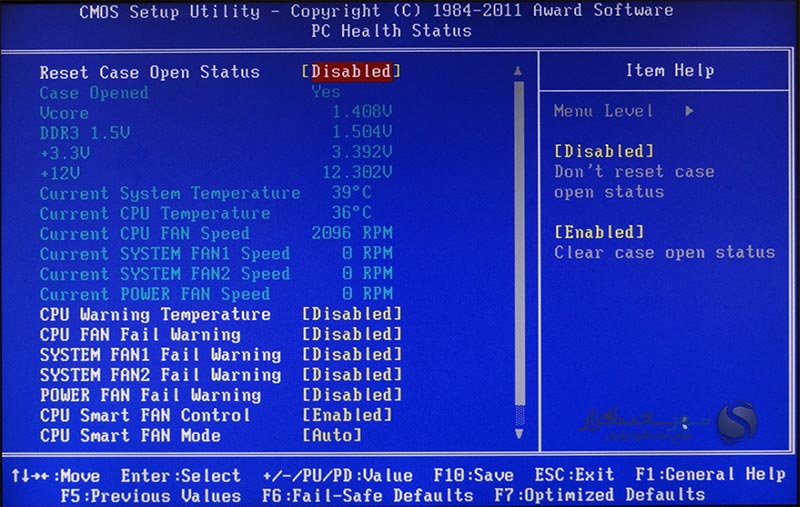Select the CPU Warning Temperature menu label
800x507 pixels.
click(155, 314)
